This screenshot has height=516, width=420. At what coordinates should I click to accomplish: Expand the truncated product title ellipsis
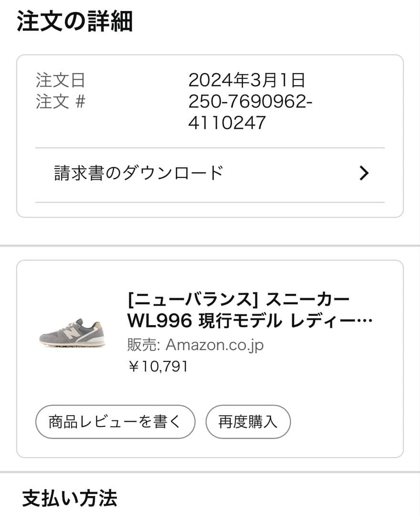(365, 322)
